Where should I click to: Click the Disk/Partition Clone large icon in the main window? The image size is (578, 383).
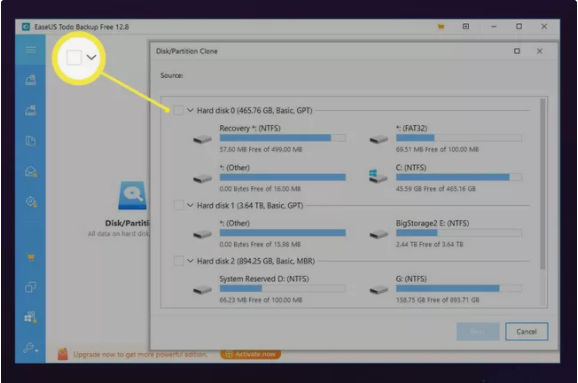tap(132, 195)
